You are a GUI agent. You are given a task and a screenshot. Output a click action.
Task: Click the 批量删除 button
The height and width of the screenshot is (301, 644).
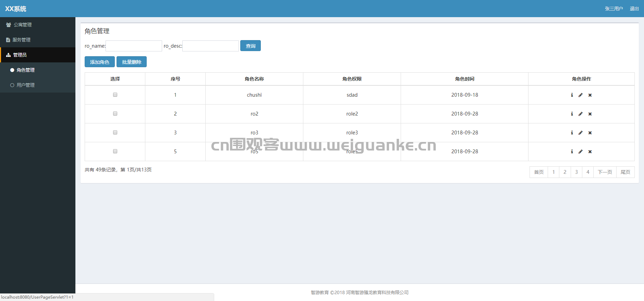(132, 62)
